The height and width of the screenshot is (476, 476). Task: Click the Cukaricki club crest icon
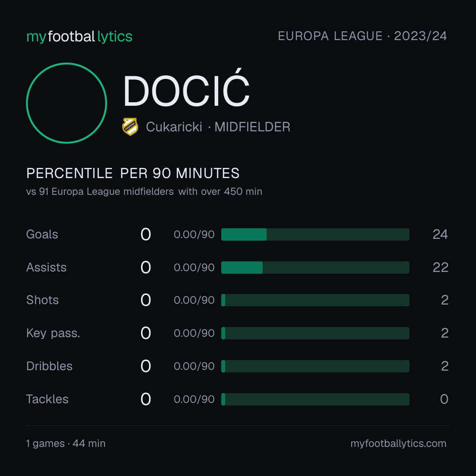130,126
